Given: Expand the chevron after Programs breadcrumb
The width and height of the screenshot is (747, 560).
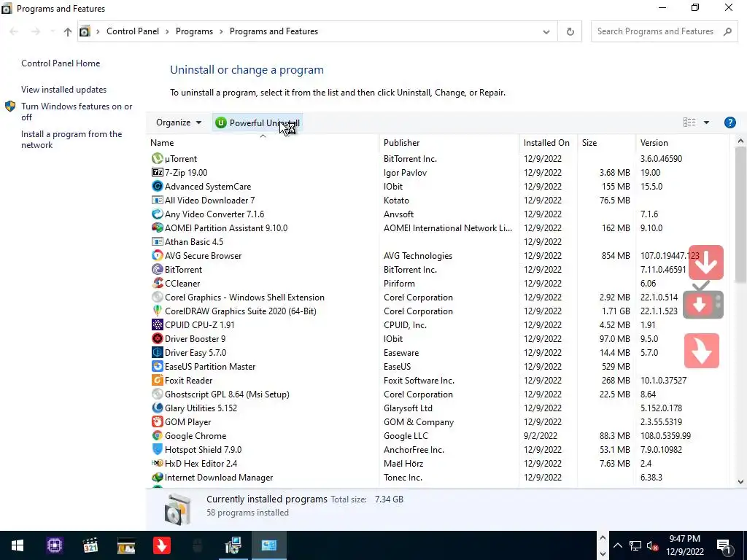Looking at the screenshot, I should click(221, 31).
